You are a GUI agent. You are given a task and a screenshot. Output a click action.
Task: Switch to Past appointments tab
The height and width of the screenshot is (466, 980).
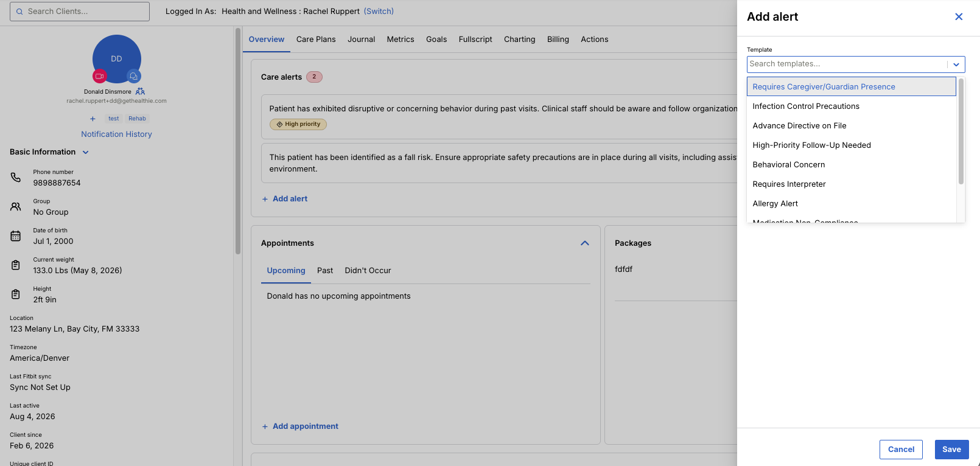coord(325,270)
